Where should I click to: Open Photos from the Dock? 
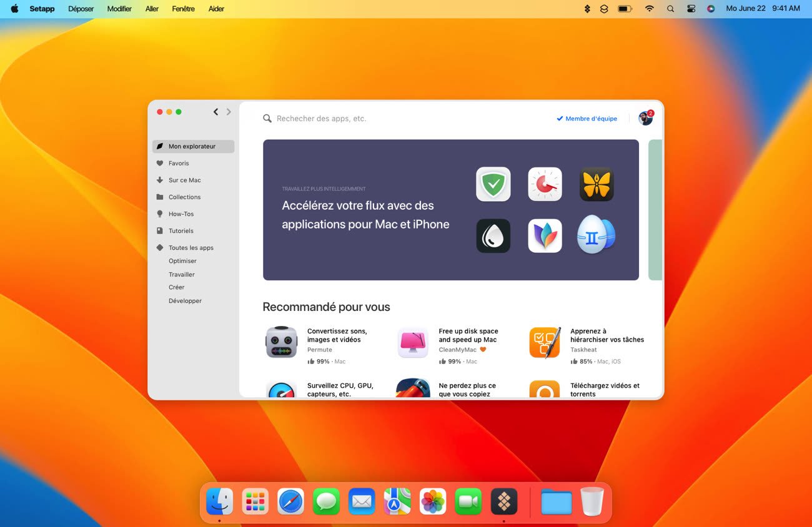click(433, 501)
